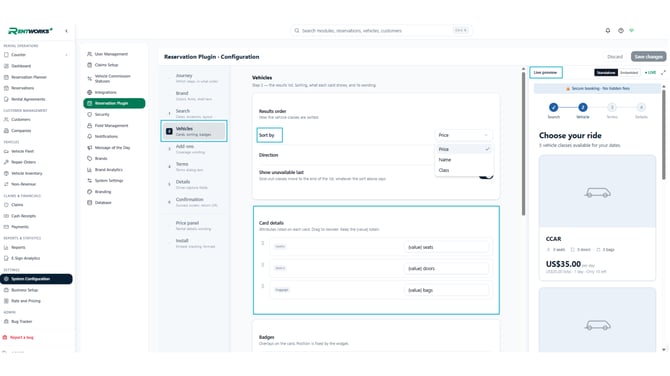Click the Save changes button
The width and height of the screenshot is (670, 376).
648,56
